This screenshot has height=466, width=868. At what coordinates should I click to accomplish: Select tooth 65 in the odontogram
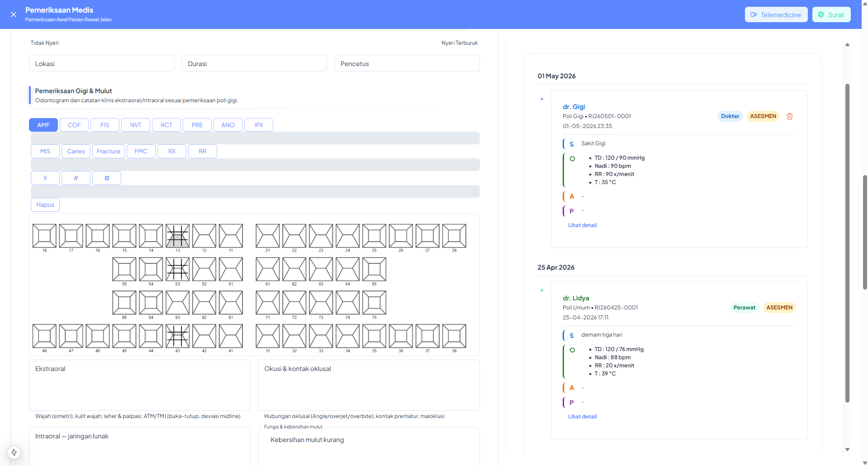pos(374,269)
